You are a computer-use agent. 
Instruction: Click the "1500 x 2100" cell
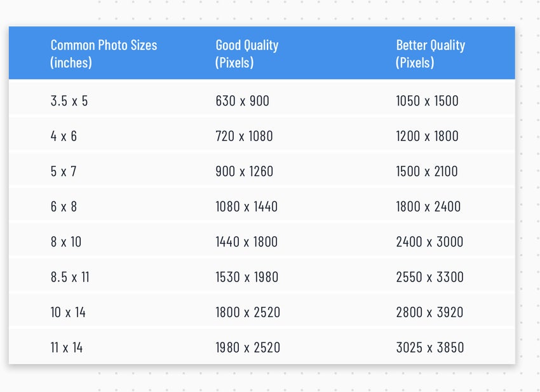(x=427, y=171)
